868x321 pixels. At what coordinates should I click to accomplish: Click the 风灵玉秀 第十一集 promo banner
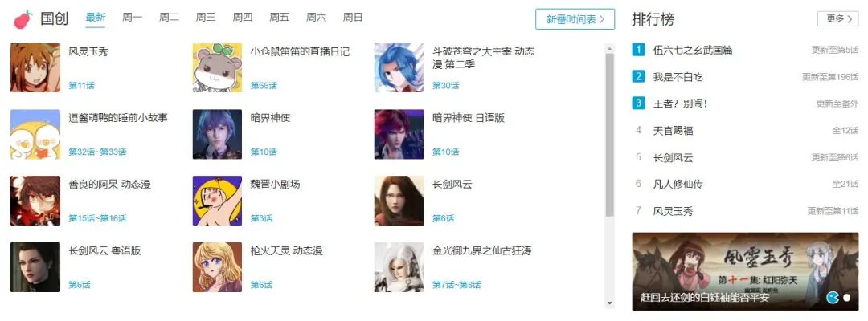(x=745, y=270)
